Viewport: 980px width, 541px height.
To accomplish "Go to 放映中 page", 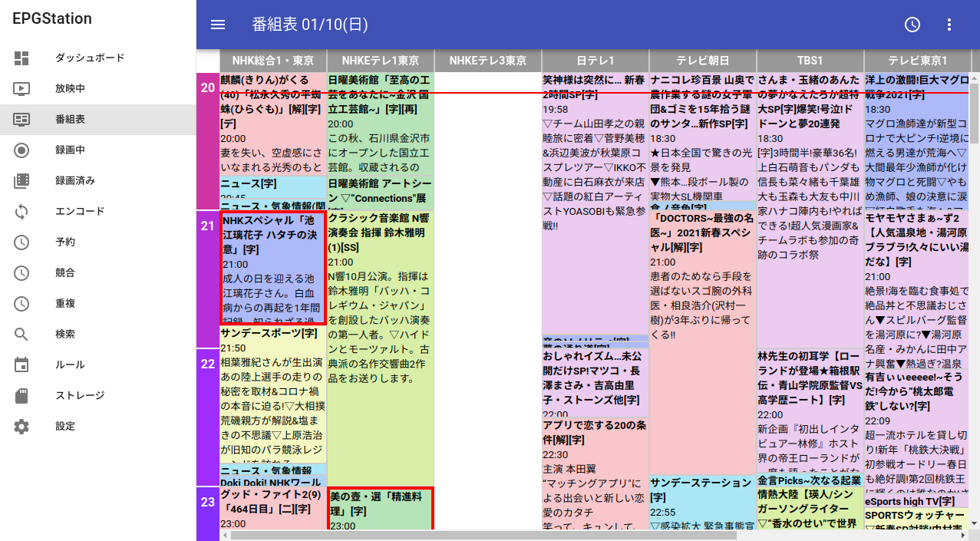I will [98, 88].
